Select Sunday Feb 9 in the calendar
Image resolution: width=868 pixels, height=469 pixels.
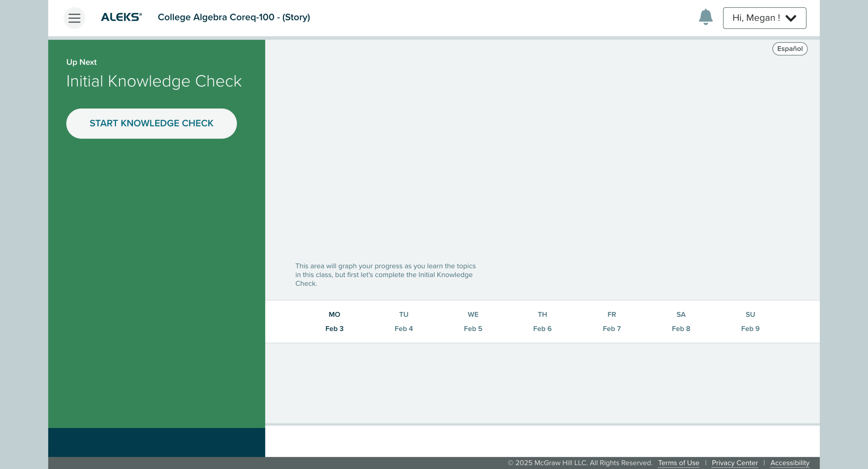(750, 321)
